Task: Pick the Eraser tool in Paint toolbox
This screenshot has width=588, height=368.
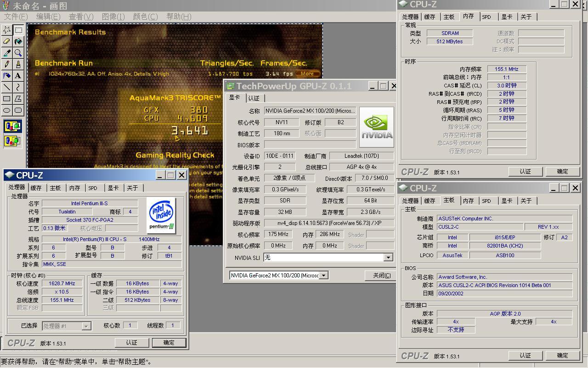Action: pos(7,41)
